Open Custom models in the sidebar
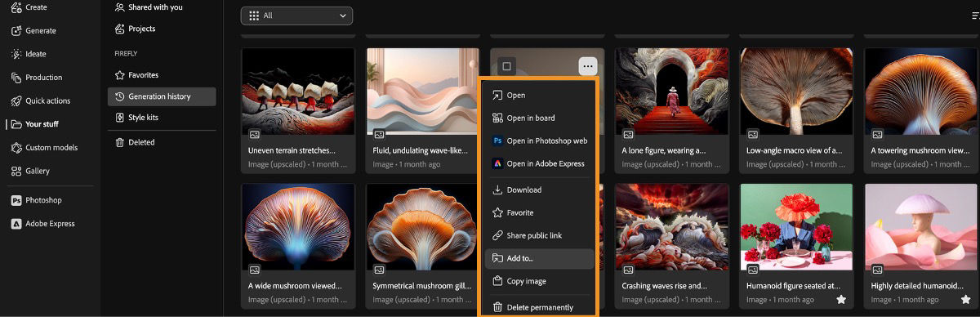The height and width of the screenshot is (317, 980). tap(44, 148)
